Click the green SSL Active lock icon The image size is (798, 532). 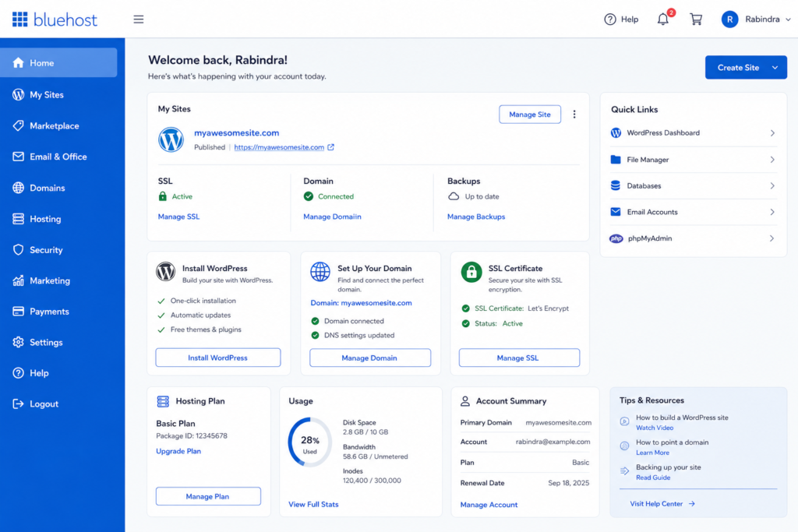pyautogui.click(x=162, y=196)
